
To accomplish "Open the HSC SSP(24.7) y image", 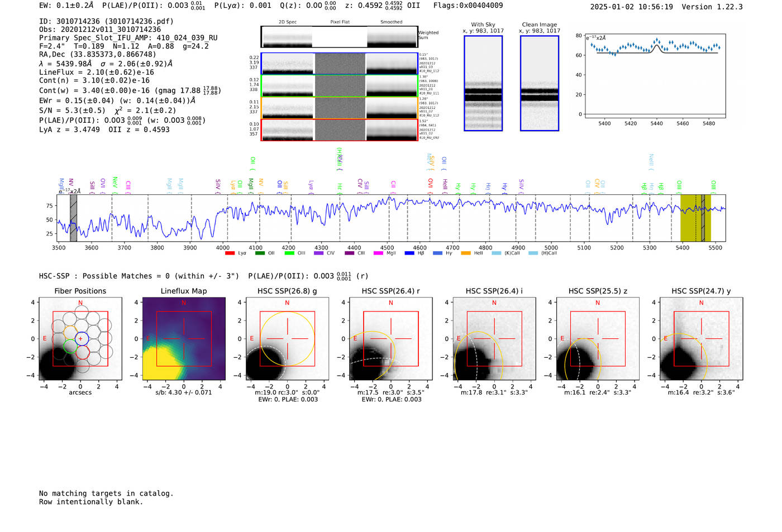I will point(701,339).
